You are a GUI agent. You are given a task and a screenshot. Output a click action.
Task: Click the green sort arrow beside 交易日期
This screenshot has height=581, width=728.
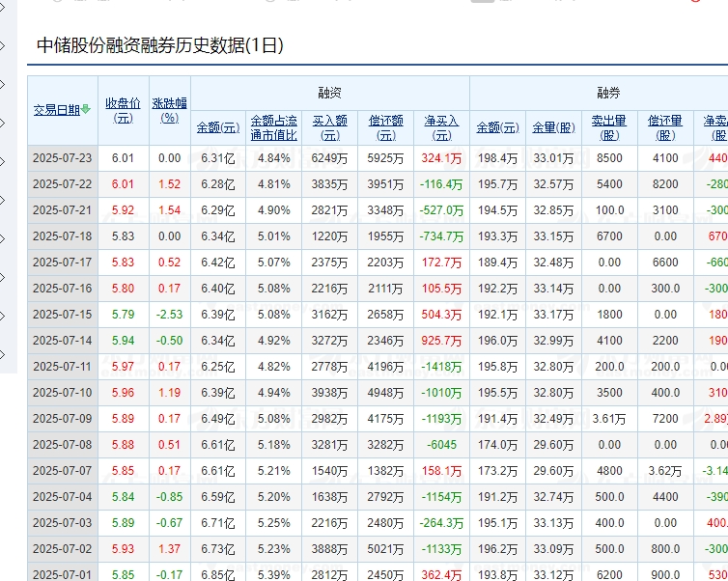tap(85, 109)
